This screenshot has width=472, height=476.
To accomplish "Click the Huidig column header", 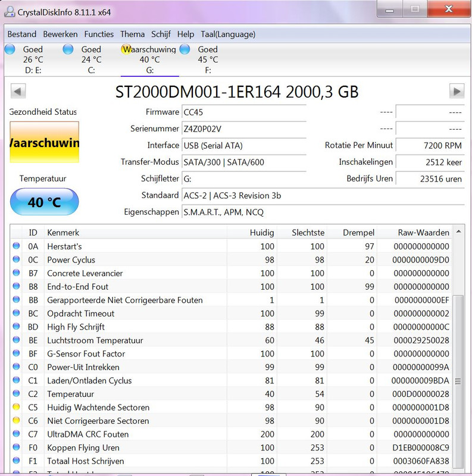I will click(252, 233).
